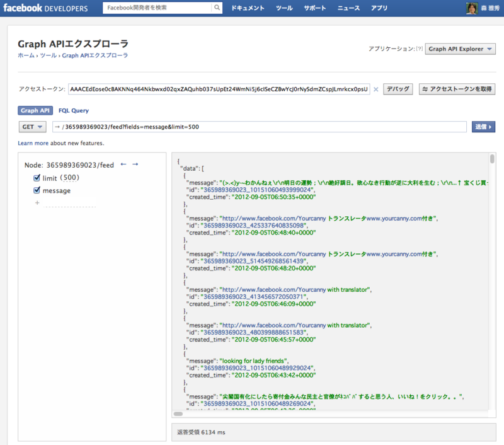Click the limit value (500)
Viewport: 504px width, 445px height.
70,178
